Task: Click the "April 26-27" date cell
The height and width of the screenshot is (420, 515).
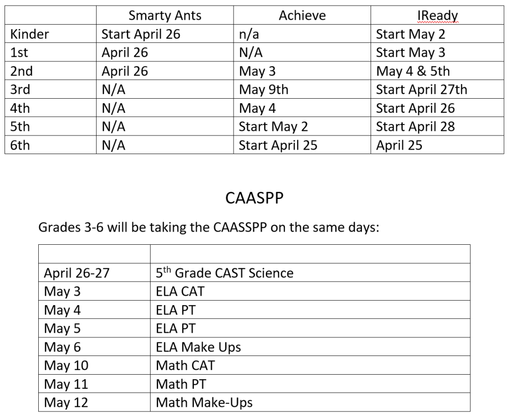Action: coord(77,273)
